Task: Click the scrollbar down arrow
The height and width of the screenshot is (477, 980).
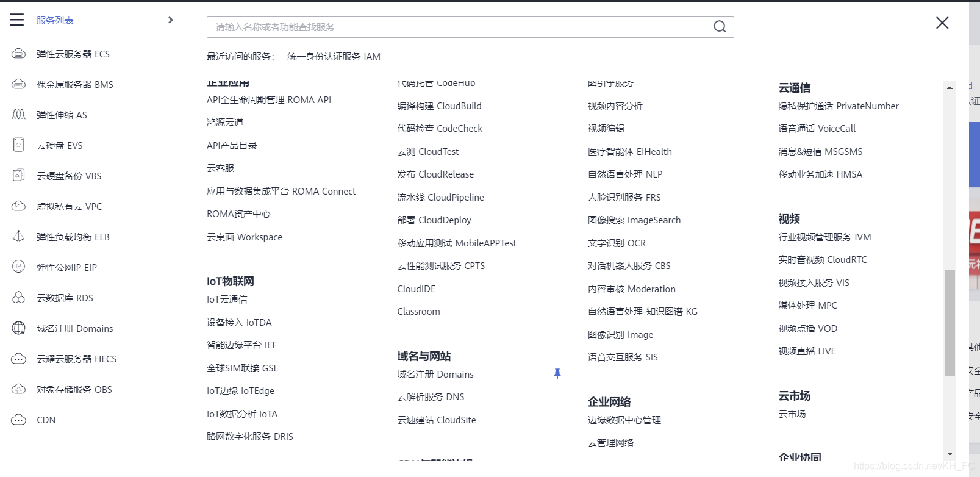Action: pos(950,454)
